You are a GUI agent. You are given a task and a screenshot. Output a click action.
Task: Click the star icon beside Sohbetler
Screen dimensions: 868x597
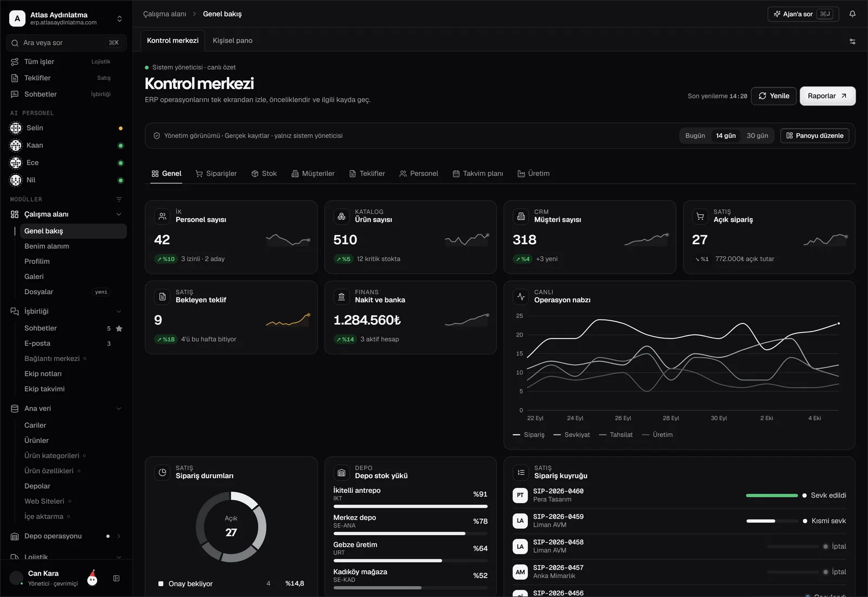pos(119,328)
